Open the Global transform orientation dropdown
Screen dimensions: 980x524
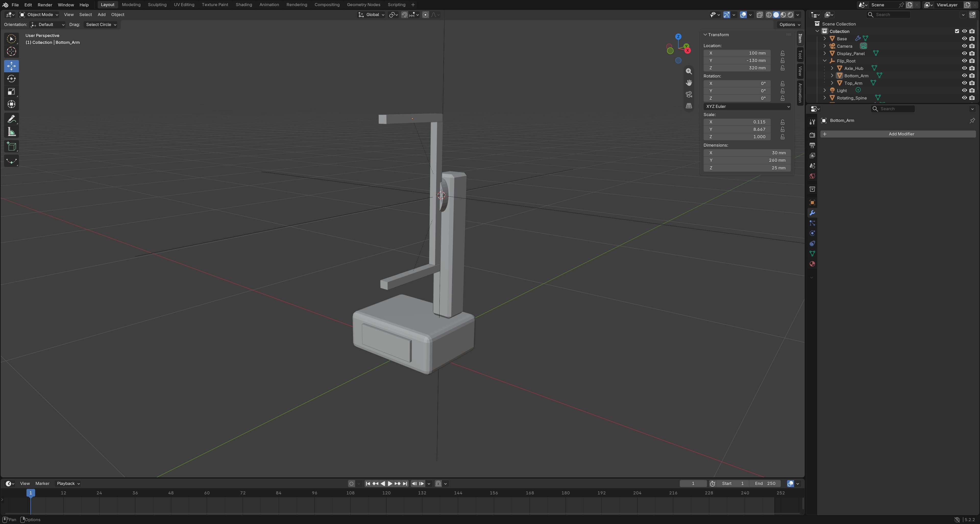click(372, 15)
